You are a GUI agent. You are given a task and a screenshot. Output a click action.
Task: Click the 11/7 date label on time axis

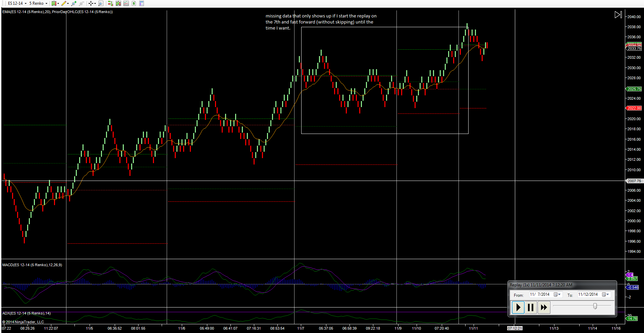pos(301,328)
